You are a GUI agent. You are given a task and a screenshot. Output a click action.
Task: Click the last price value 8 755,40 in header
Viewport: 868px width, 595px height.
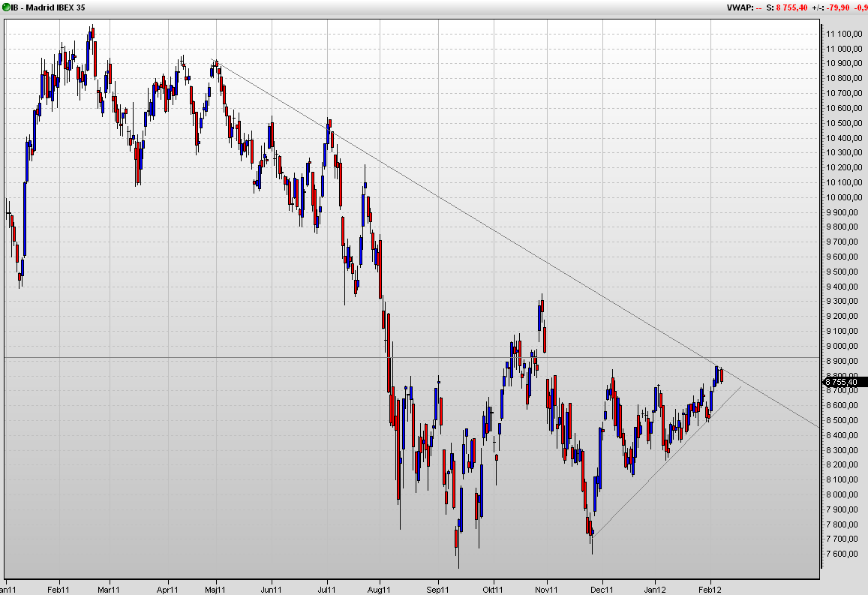(x=791, y=8)
